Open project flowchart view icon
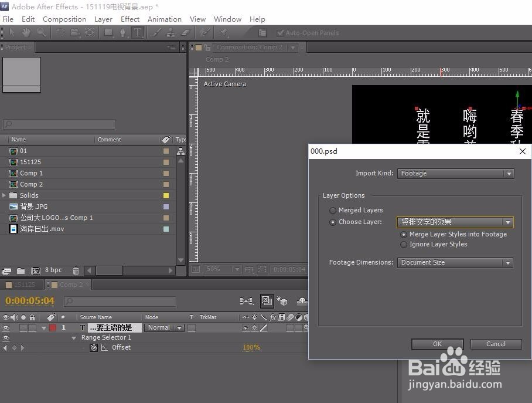The width and height of the screenshot is (532, 403). tap(181, 151)
